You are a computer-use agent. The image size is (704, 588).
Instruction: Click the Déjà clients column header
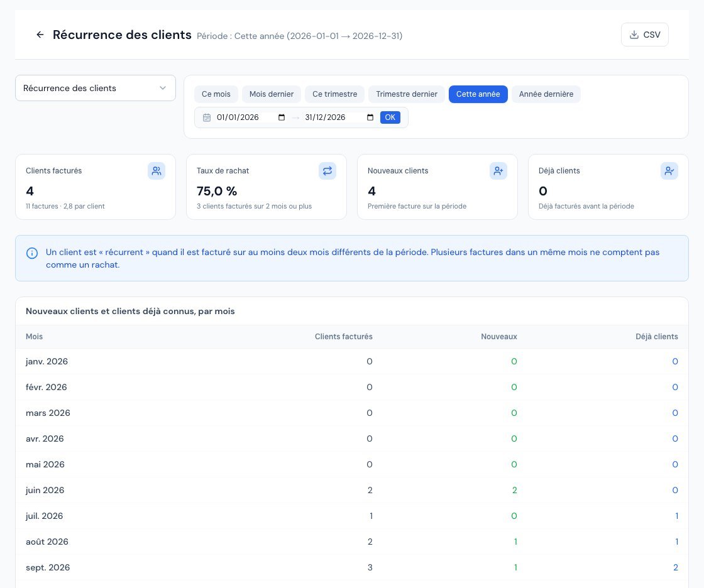coord(656,337)
